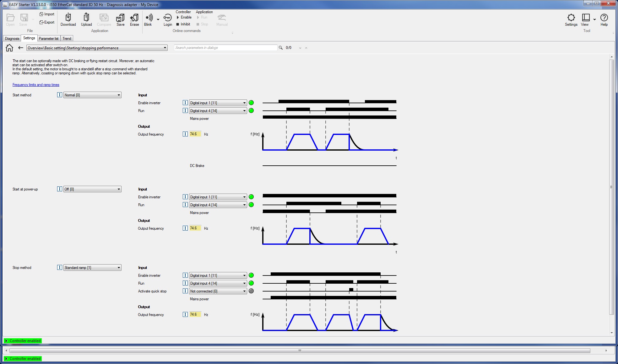
Task: Click info toggle beside Start method
Action: 60,95
